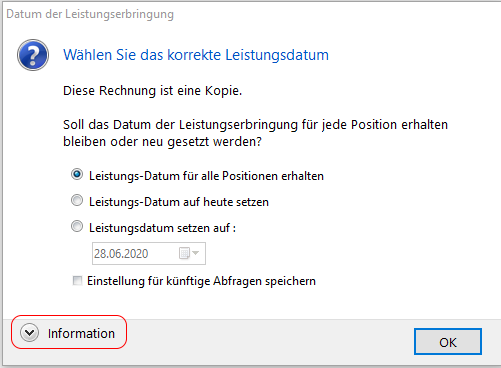This screenshot has width=501, height=368.
Task: Confirm the dialog with OK
Action: pyautogui.click(x=448, y=342)
